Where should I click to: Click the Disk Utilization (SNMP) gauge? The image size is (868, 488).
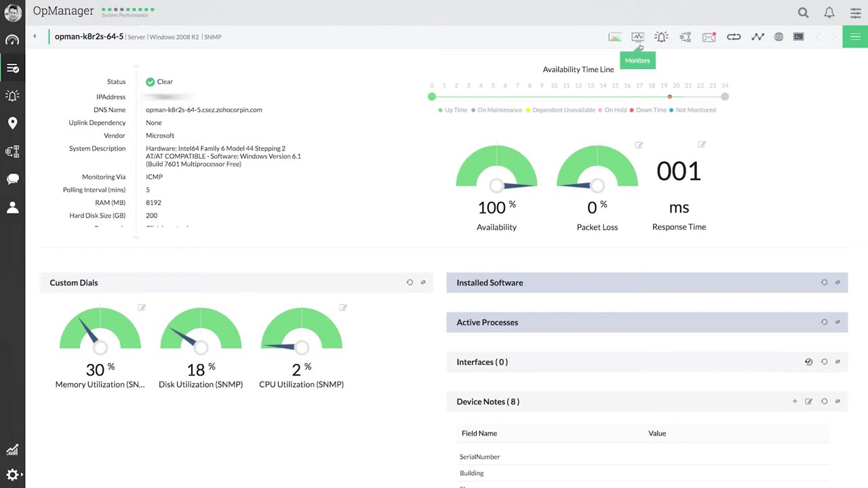coord(201,332)
